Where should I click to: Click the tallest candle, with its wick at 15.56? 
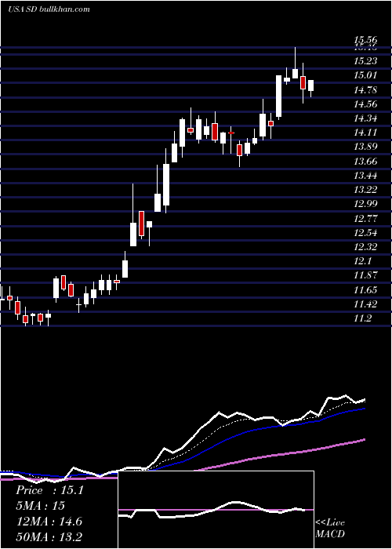click(x=295, y=73)
